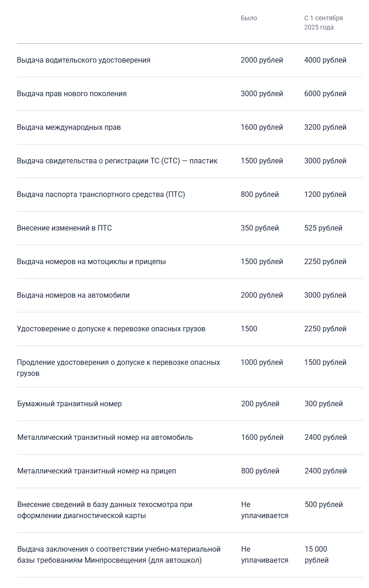Click the '525 рублей' price value
The width and height of the screenshot is (369, 588).
coord(323,228)
